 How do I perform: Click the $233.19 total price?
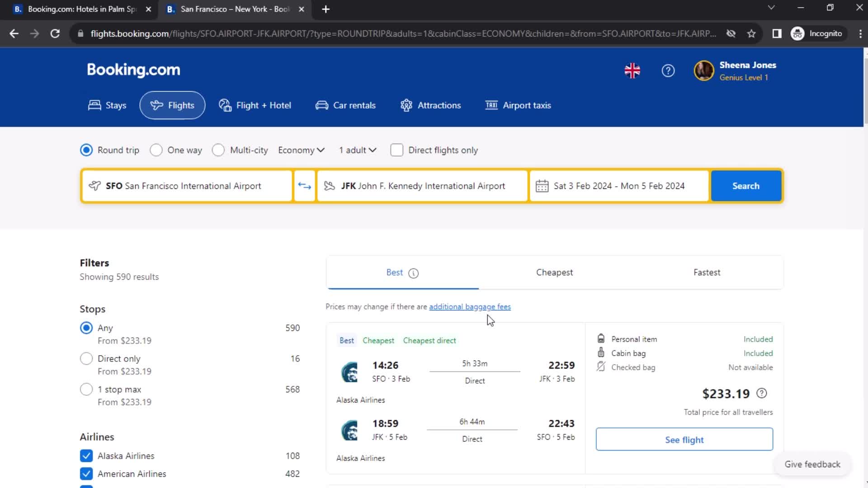coord(726,394)
